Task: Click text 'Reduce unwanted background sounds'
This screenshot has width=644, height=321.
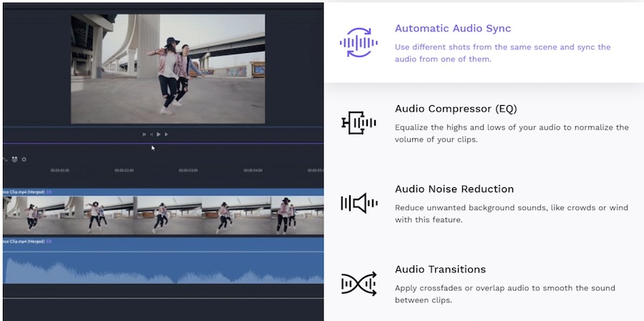Action: [471, 208]
